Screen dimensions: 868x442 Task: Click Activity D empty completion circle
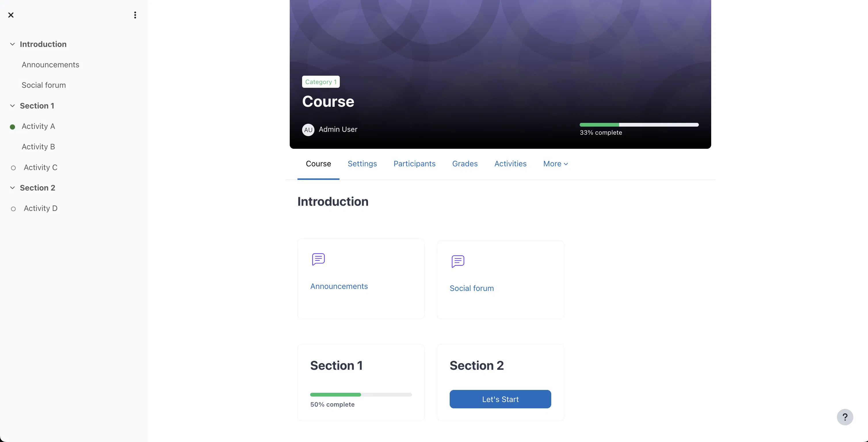(x=13, y=209)
